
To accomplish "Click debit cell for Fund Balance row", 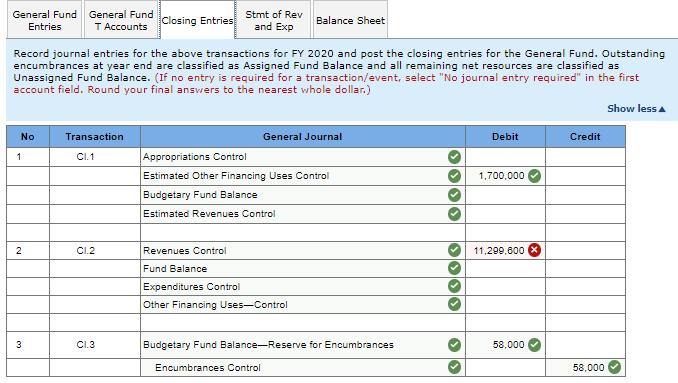I will pos(505,268).
